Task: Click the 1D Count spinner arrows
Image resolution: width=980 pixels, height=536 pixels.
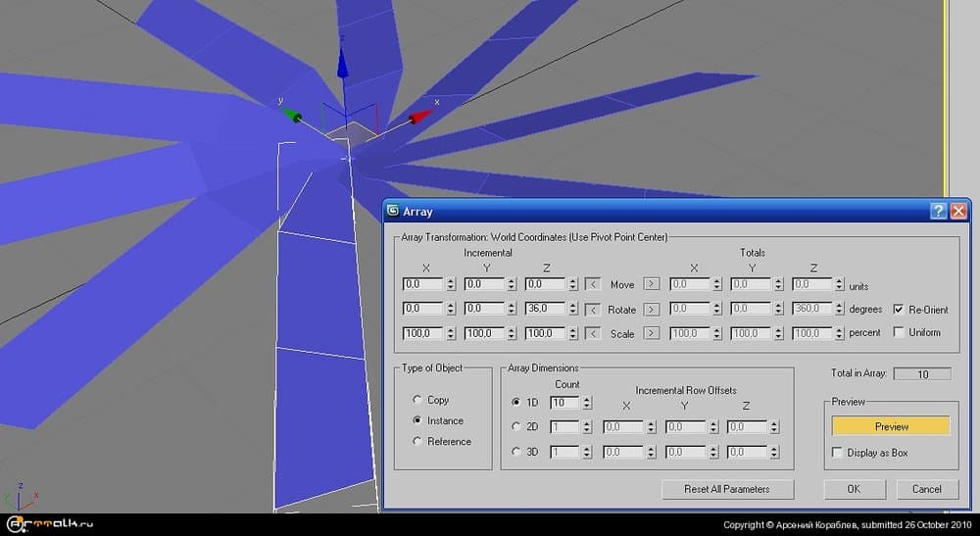Action: (x=586, y=402)
